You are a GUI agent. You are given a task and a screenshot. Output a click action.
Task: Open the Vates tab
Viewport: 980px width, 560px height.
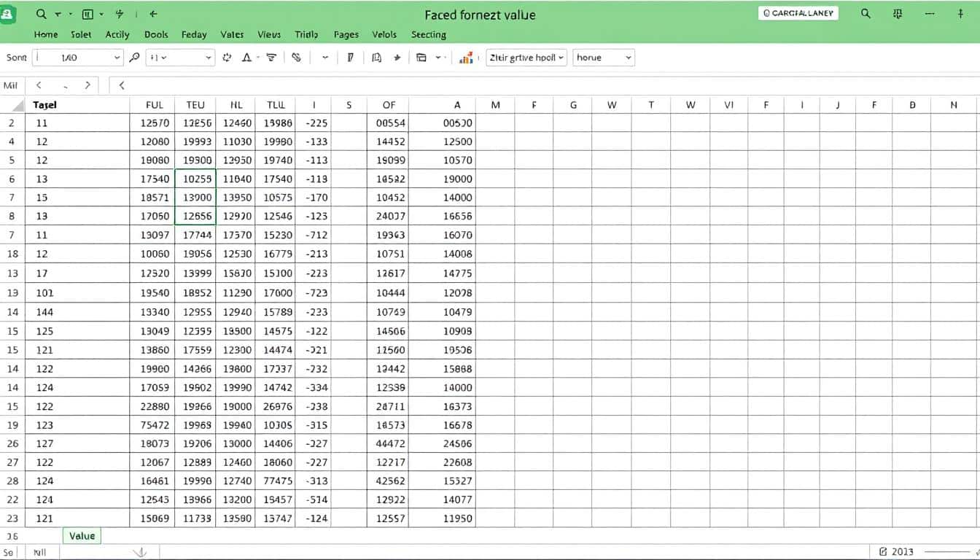(x=232, y=34)
